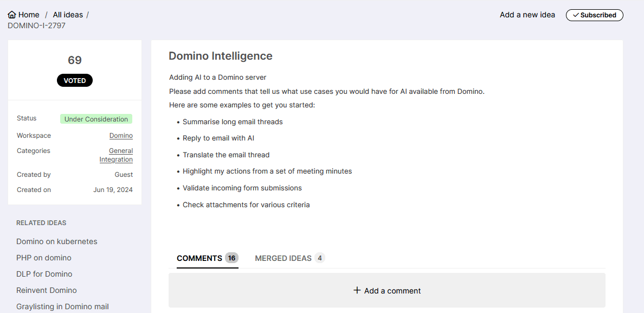Click the Home breadcrumb text

point(29,15)
